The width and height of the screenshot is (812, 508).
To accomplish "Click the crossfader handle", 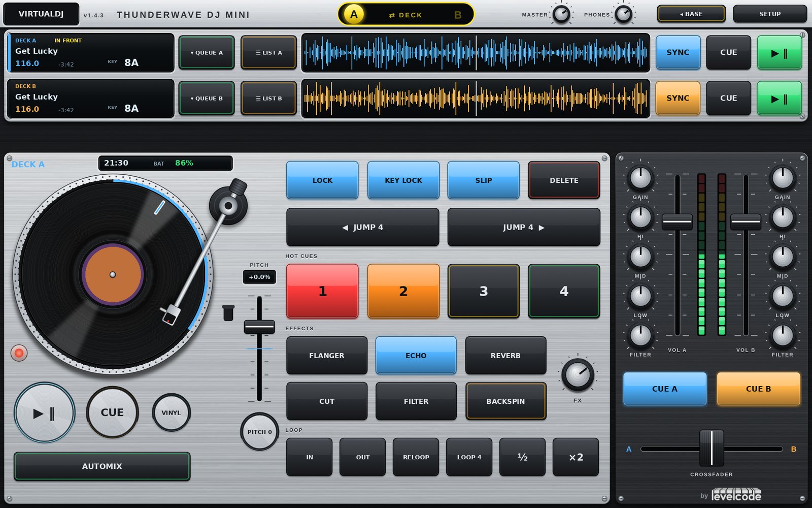I will (x=712, y=448).
